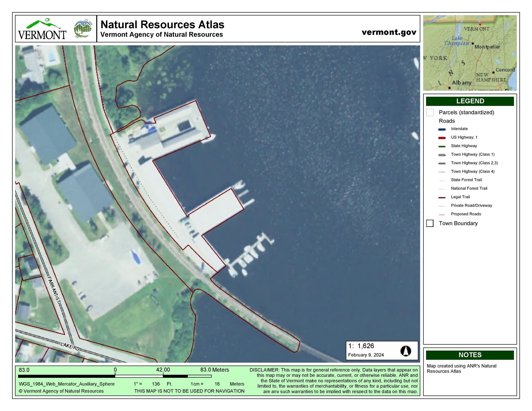
Task: Click the State Forest Trail symbol
Action: [x=442, y=180]
